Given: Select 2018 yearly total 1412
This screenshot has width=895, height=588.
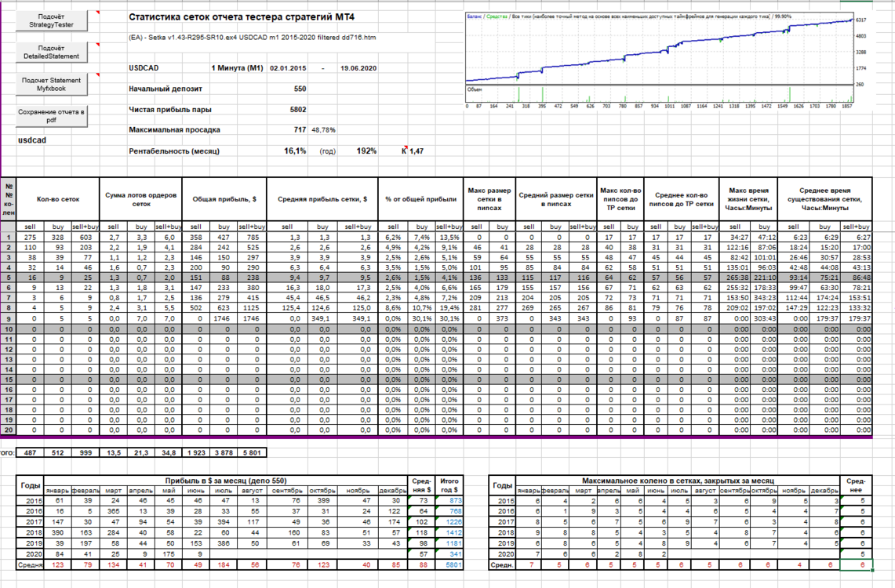Looking at the screenshot, I should (x=449, y=532).
